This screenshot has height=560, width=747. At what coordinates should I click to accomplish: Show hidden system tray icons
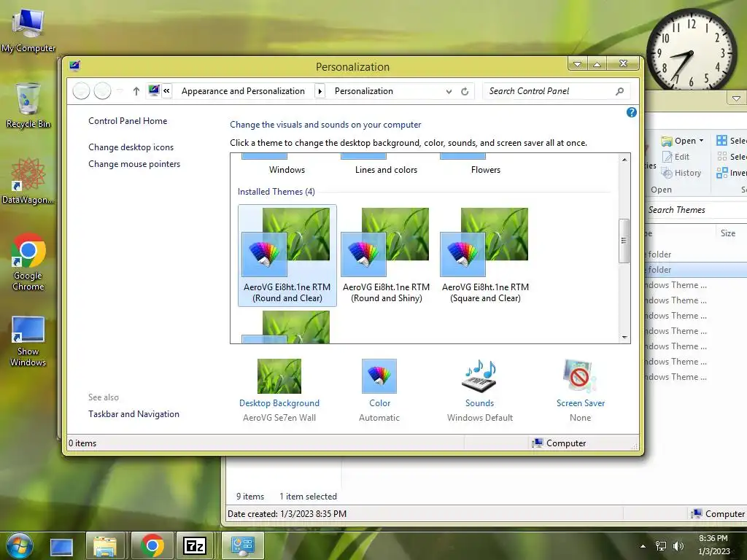[x=643, y=546]
